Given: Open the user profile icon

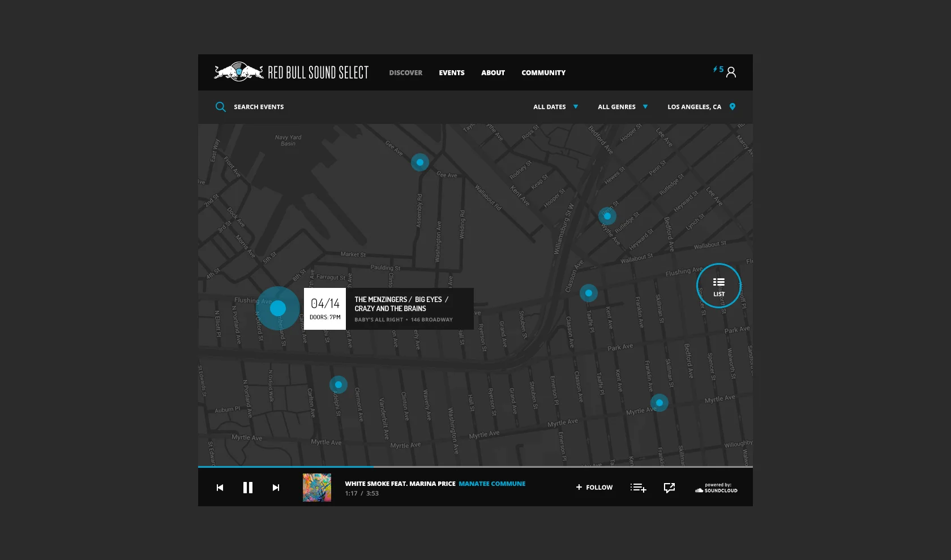Looking at the screenshot, I should pyautogui.click(x=731, y=72).
